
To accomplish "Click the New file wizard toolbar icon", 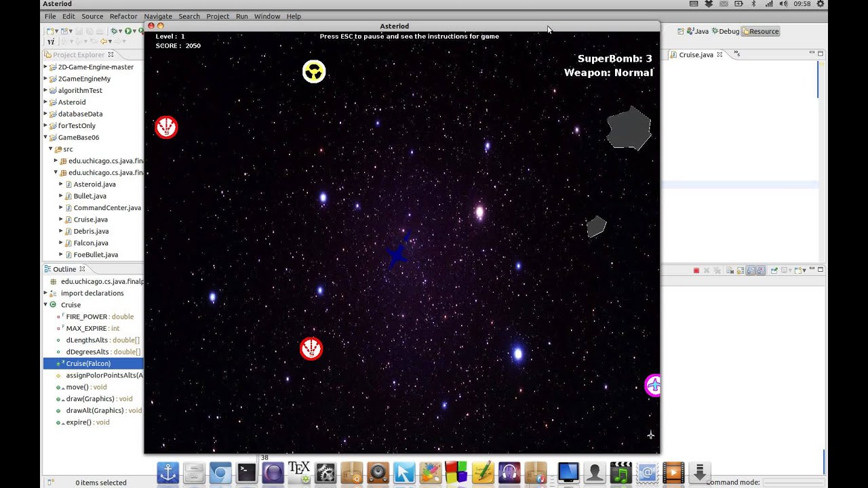I will click(50, 31).
